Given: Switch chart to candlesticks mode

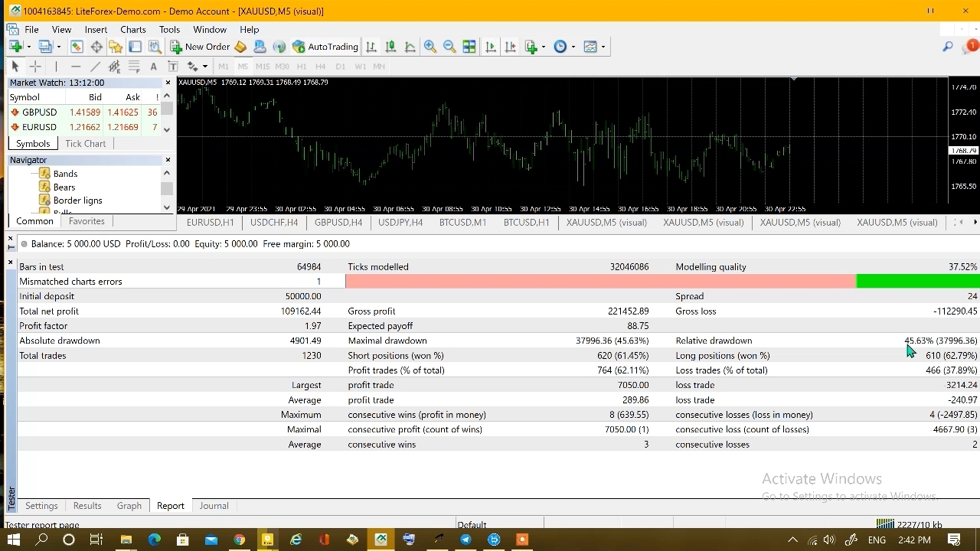Looking at the screenshot, I should [390, 47].
